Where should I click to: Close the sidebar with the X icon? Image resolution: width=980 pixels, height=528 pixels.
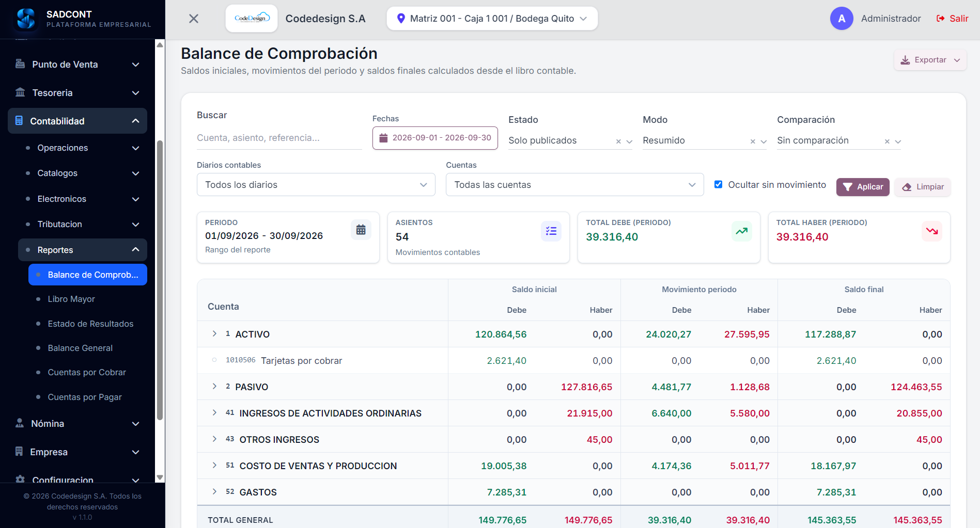point(194,19)
